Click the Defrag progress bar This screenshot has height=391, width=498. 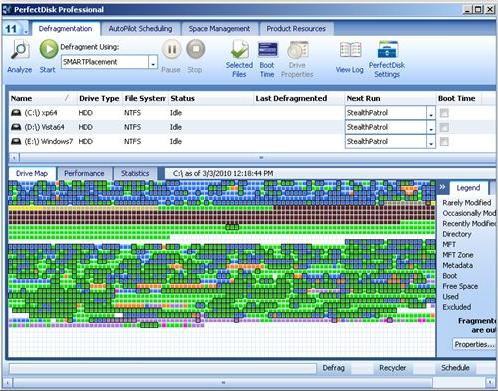click(163, 368)
